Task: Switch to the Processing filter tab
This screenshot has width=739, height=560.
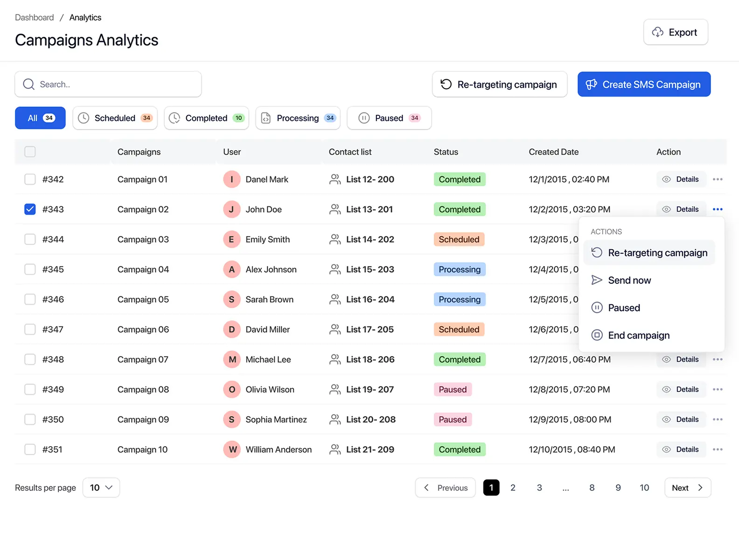Action: pyautogui.click(x=298, y=118)
